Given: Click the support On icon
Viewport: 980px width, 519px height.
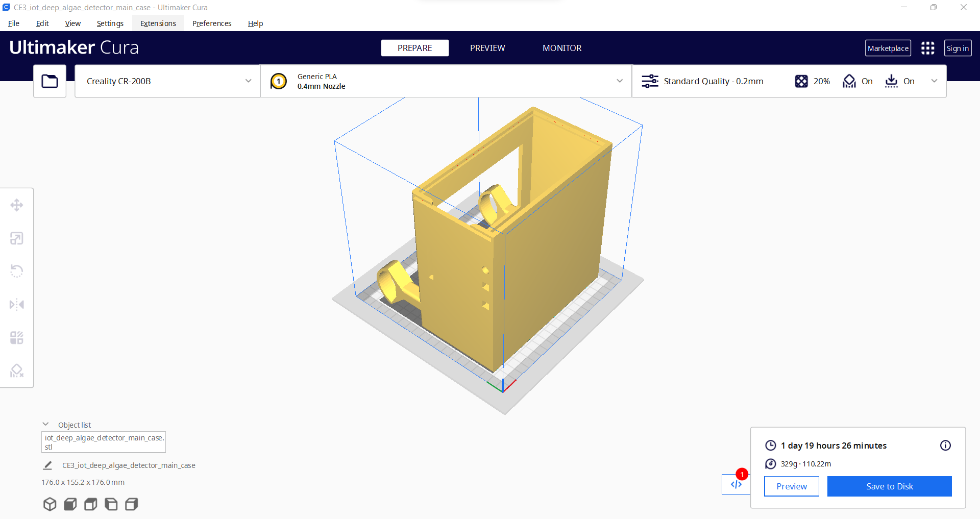Looking at the screenshot, I should (x=849, y=81).
